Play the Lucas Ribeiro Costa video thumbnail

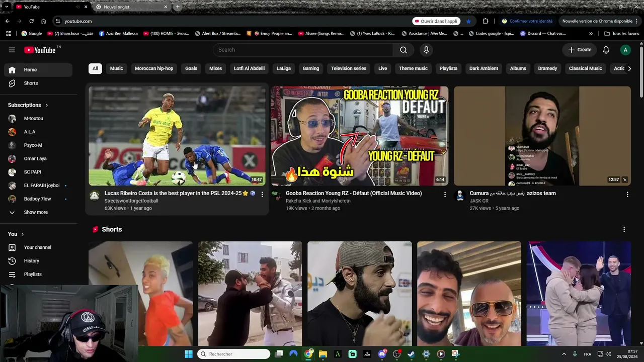177,136
